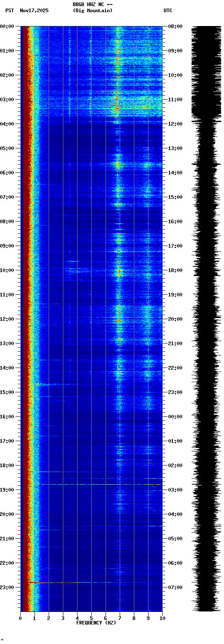Pick the 18:00 label on UTC axis
Viewport: 224px width, 644px height.
(175, 270)
